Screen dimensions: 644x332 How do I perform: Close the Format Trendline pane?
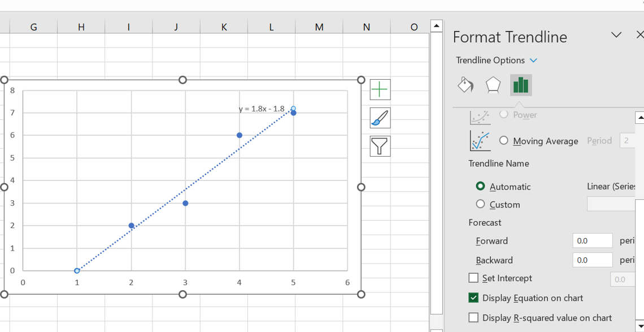pos(639,35)
